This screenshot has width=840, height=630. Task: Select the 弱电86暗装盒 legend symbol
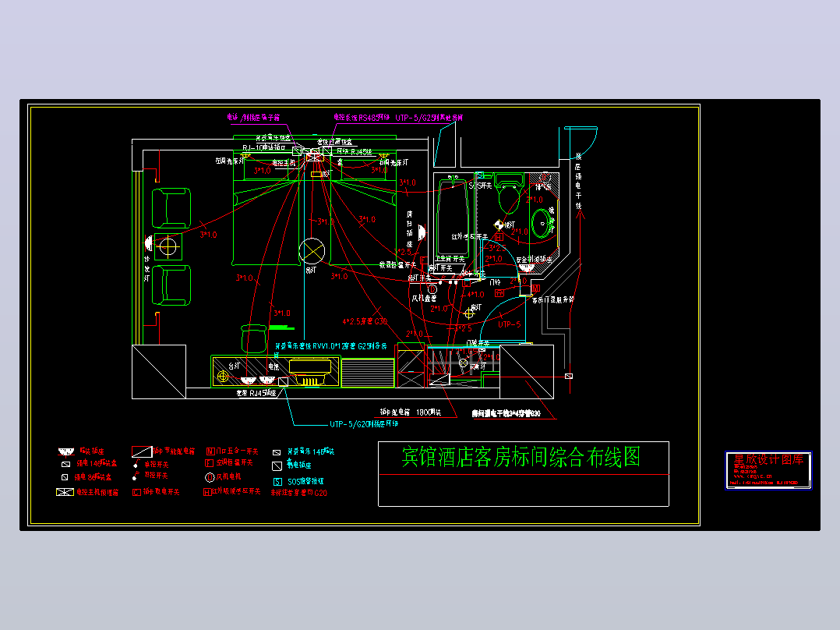pyautogui.click(x=65, y=476)
